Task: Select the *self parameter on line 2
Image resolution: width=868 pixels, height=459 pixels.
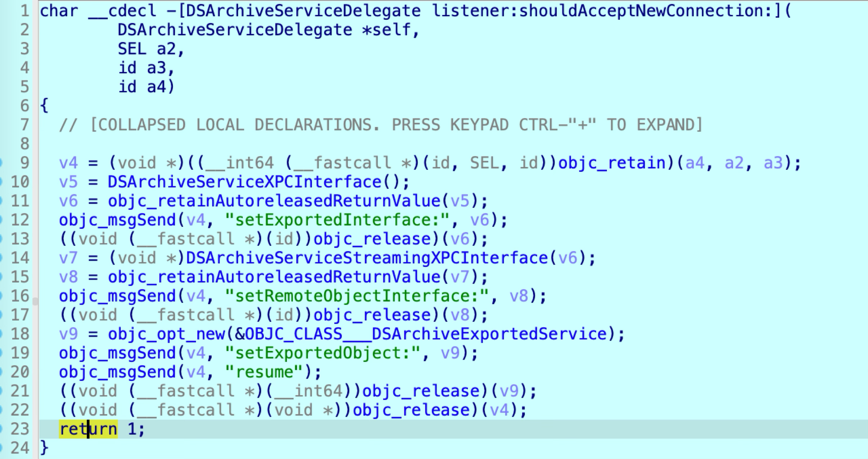Action: click(x=386, y=30)
